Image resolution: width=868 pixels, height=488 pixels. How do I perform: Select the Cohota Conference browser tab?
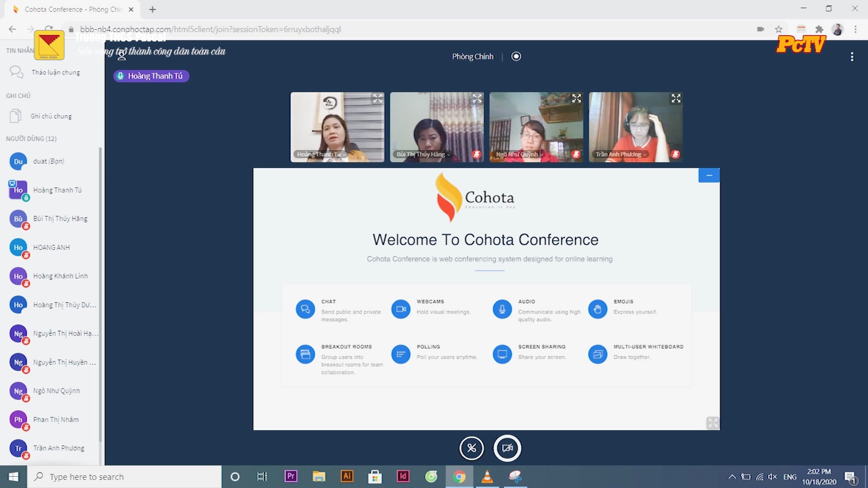pos(72,9)
